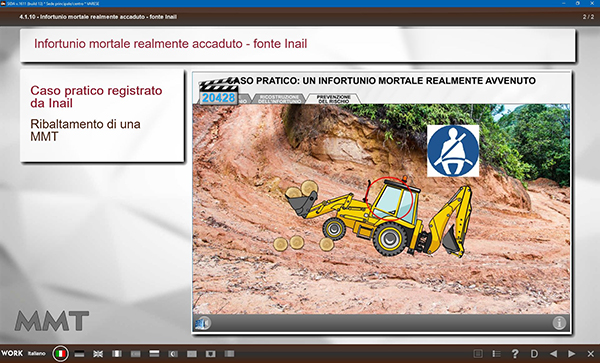Click the D icon in bottom bar
Viewport: 600px width, 363px height.
point(534,354)
